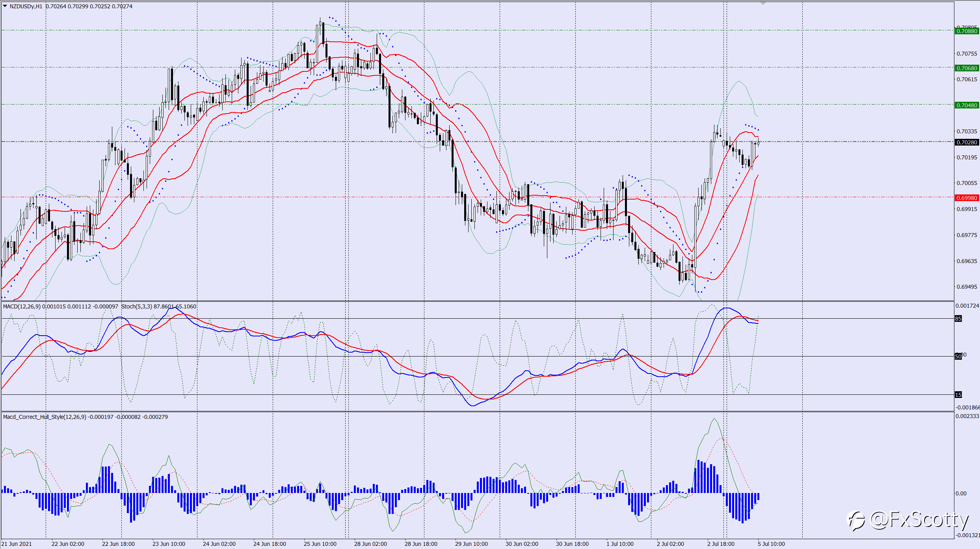Click the 22 Jun 02:00 time label

tap(68, 544)
